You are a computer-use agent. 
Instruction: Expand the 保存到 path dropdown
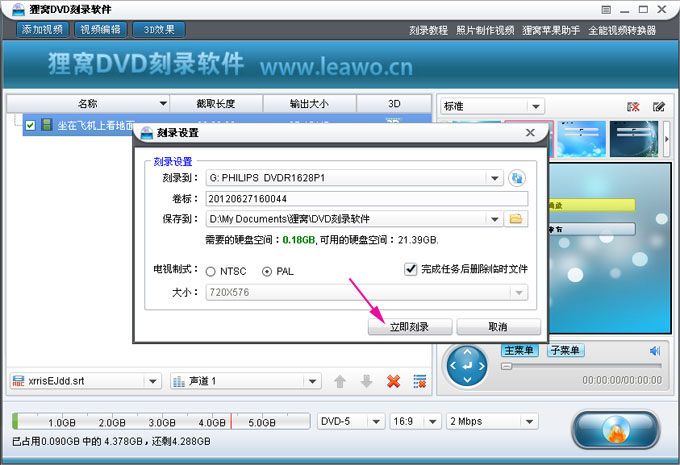pyautogui.click(x=494, y=219)
